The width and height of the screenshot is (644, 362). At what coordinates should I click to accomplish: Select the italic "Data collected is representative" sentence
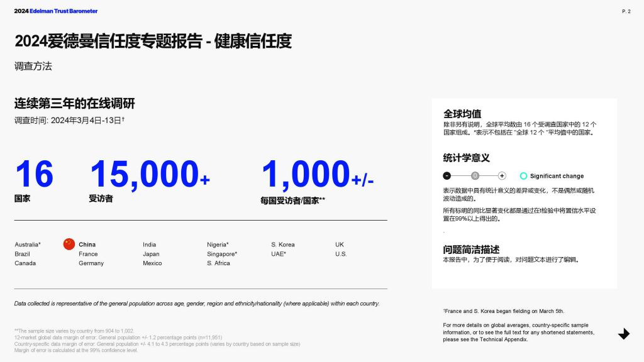[197, 304]
